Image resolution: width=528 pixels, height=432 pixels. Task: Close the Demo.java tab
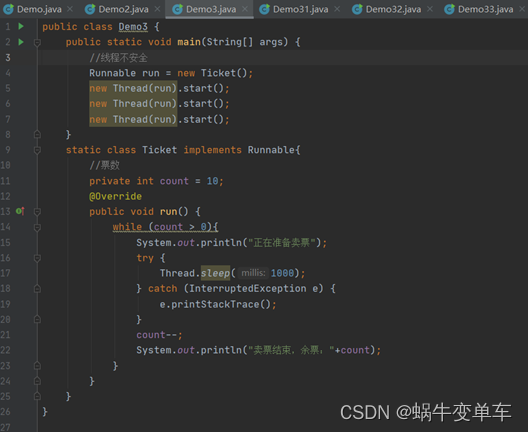[70, 9]
